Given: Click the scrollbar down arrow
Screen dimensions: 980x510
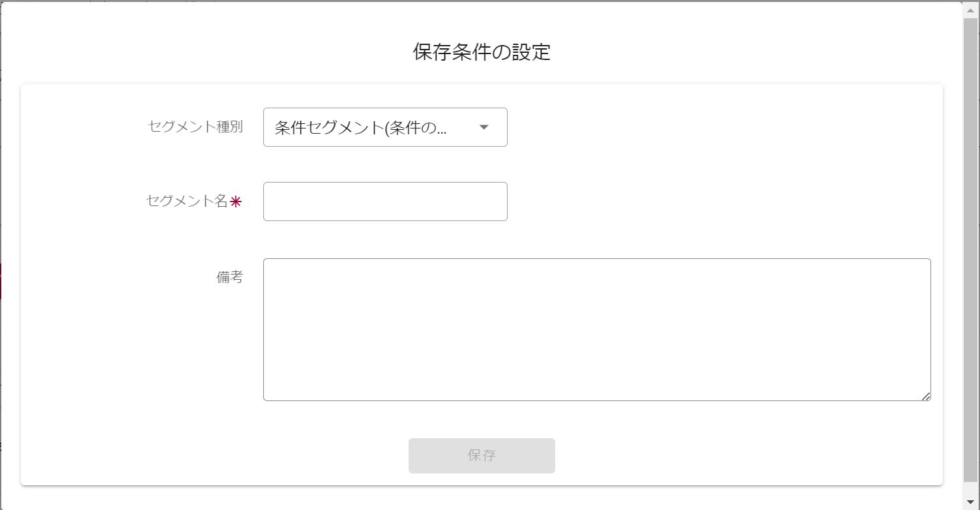Looking at the screenshot, I should point(970,502).
